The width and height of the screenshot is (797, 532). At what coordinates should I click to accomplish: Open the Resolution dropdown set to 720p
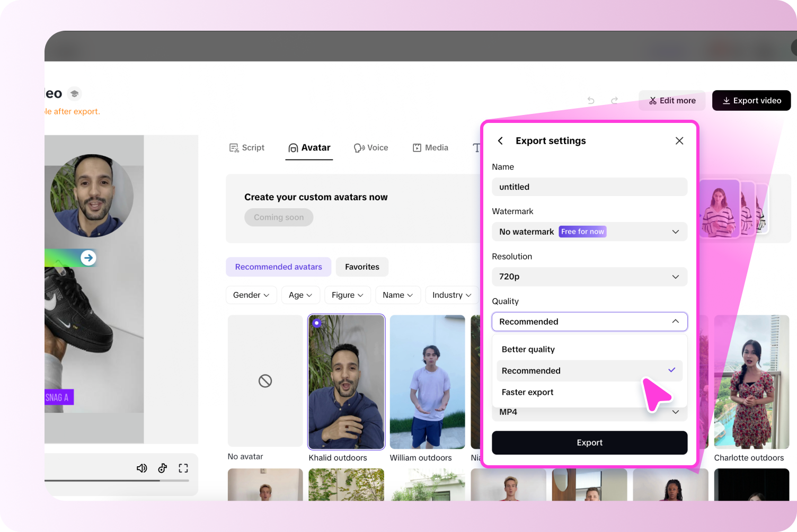click(589, 277)
